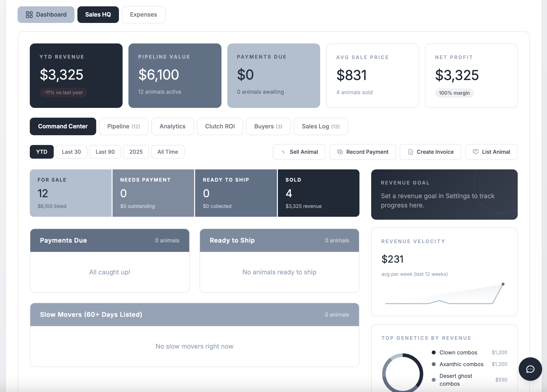Screen dimensions: 547x392
Task: Click the For Sale 12 tile
Action: [71, 193]
